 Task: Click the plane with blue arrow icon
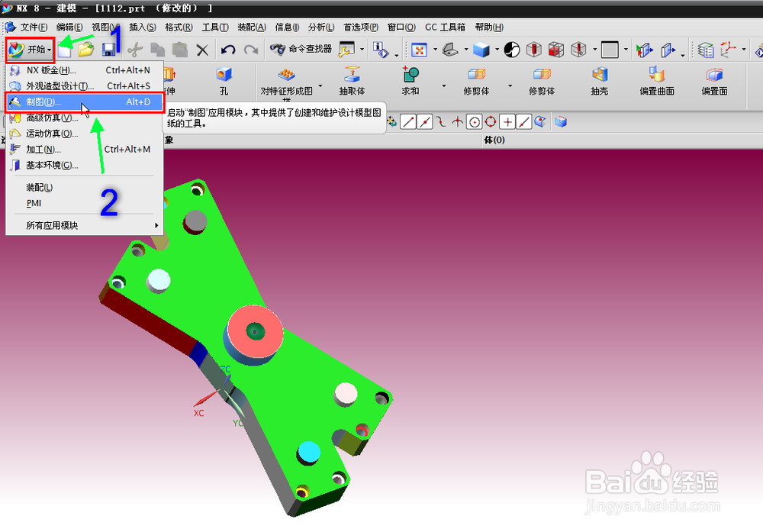[668, 50]
